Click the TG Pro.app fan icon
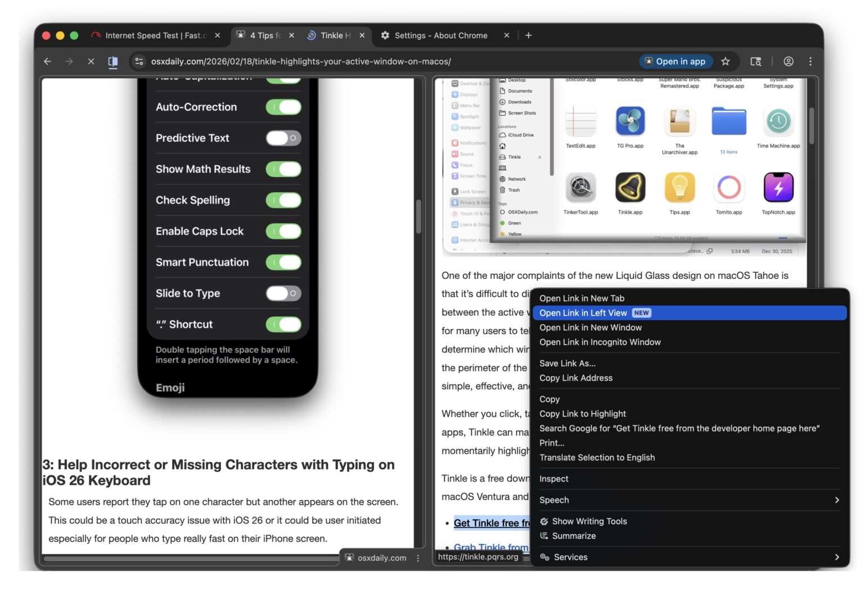The image size is (864, 616). (630, 121)
